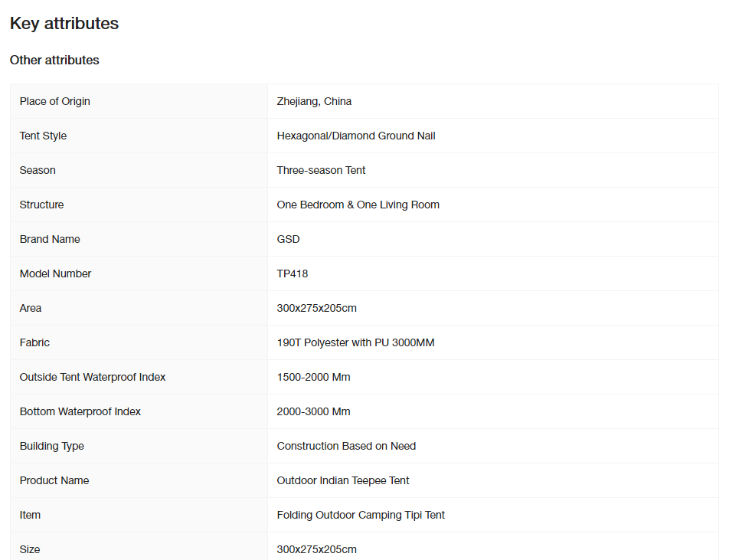Click Construction Based on Need value

(x=346, y=446)
